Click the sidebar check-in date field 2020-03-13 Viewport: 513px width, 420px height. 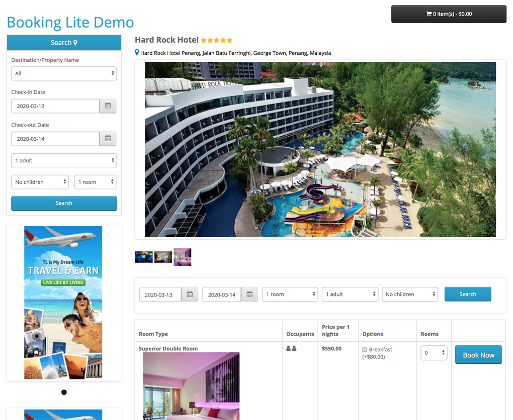click(55, 106)
